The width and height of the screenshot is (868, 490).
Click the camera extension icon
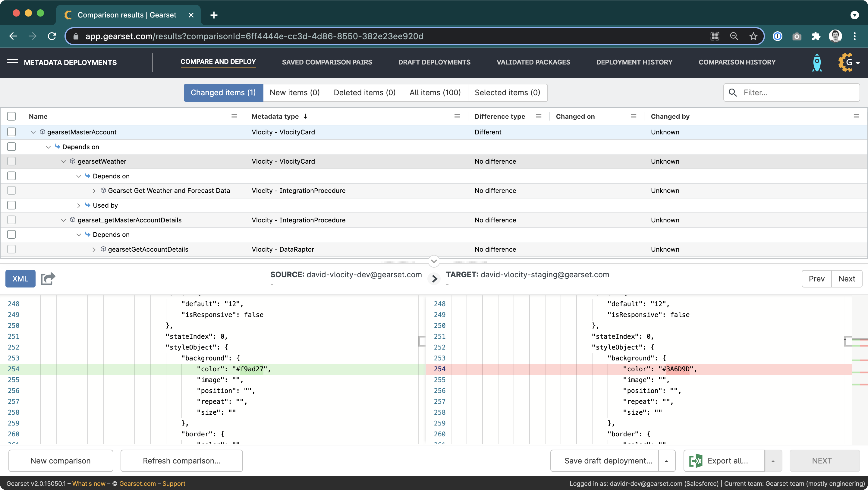click(x=797, y=36)
